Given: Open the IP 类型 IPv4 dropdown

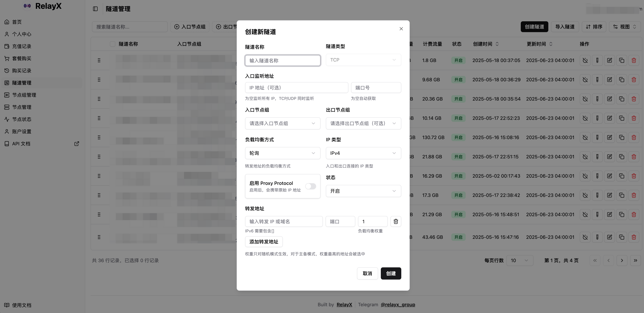Looking at the screenshot, I should tap(363, 153).
